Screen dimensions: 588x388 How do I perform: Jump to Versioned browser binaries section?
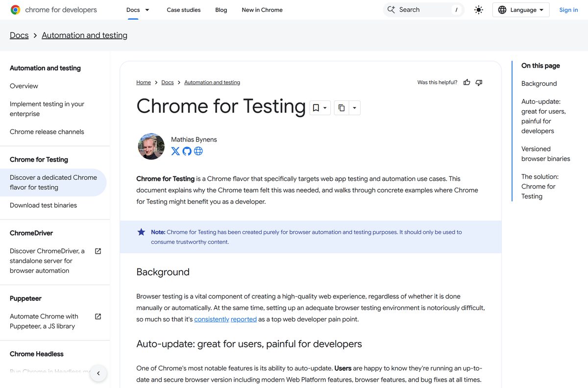tap(546, 154)
